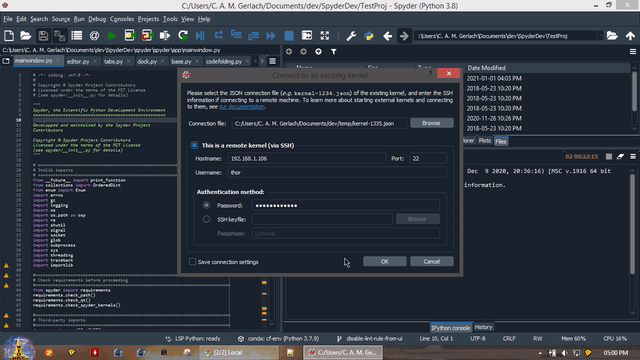Toggle fullscreen mode from the toolbar

coord(324,36)
